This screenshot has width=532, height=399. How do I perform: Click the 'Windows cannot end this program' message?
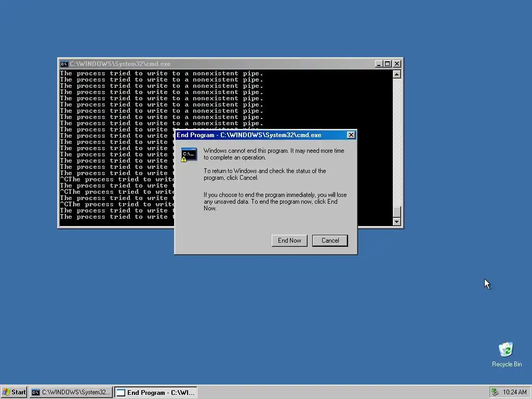[x=274, y=154]
